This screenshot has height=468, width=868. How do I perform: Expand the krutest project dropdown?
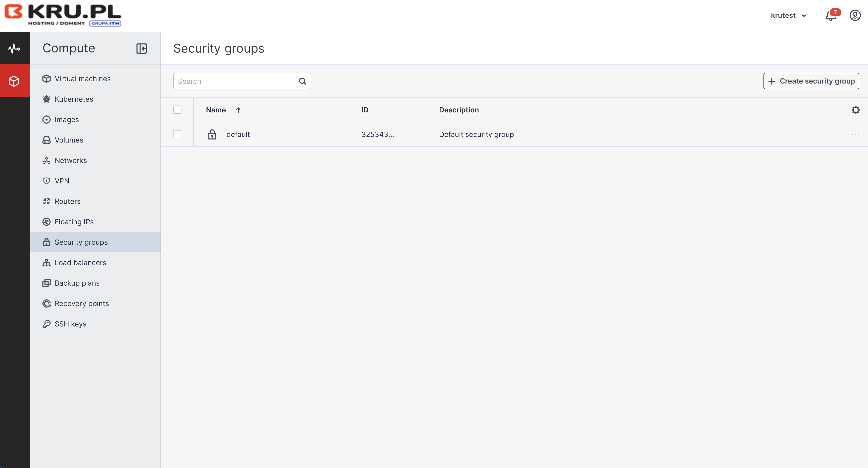pos(789,16)
